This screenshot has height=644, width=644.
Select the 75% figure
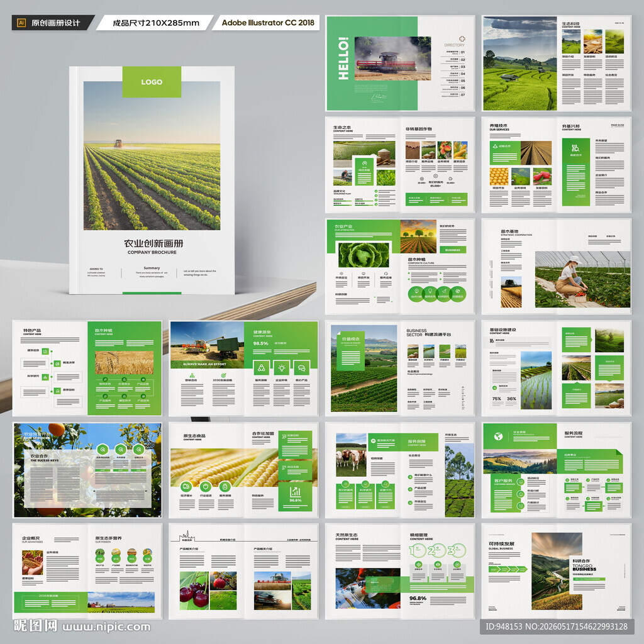(497, 399)
